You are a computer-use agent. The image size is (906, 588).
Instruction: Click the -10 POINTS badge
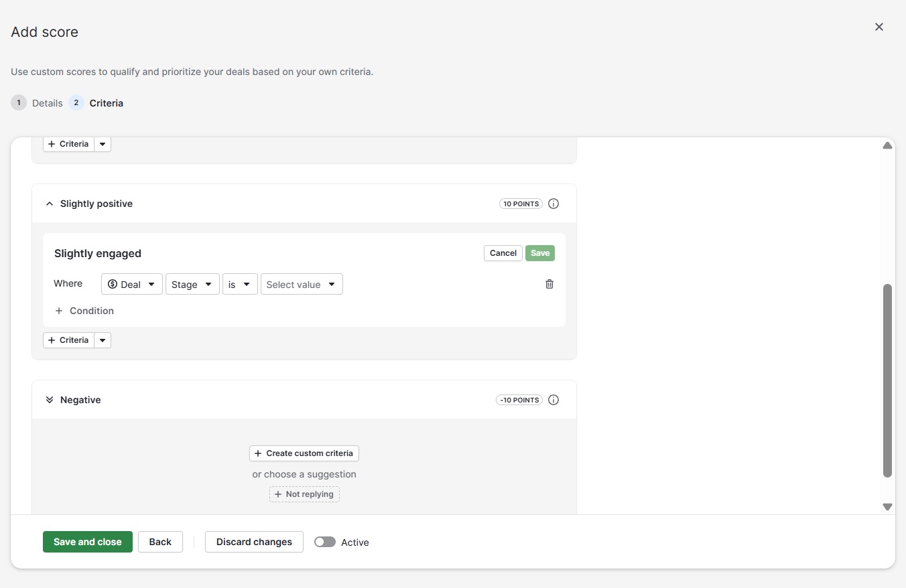click(519, 400)
